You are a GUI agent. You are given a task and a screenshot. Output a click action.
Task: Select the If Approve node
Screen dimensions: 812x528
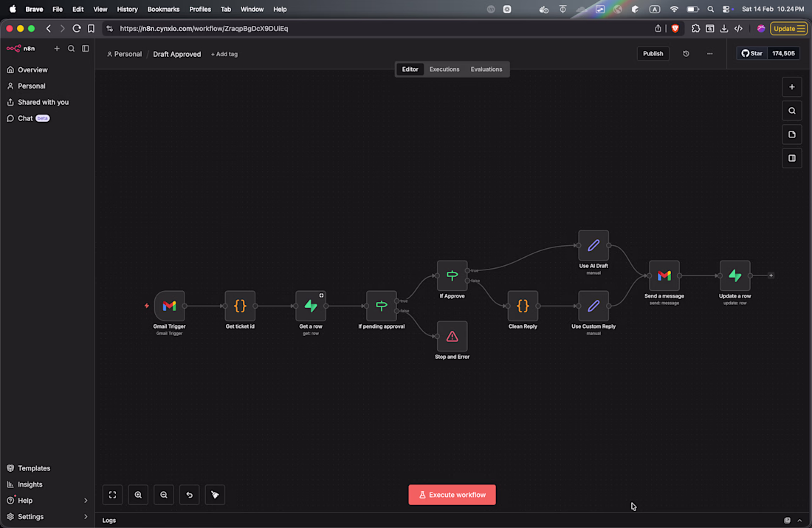click(452, 275)
